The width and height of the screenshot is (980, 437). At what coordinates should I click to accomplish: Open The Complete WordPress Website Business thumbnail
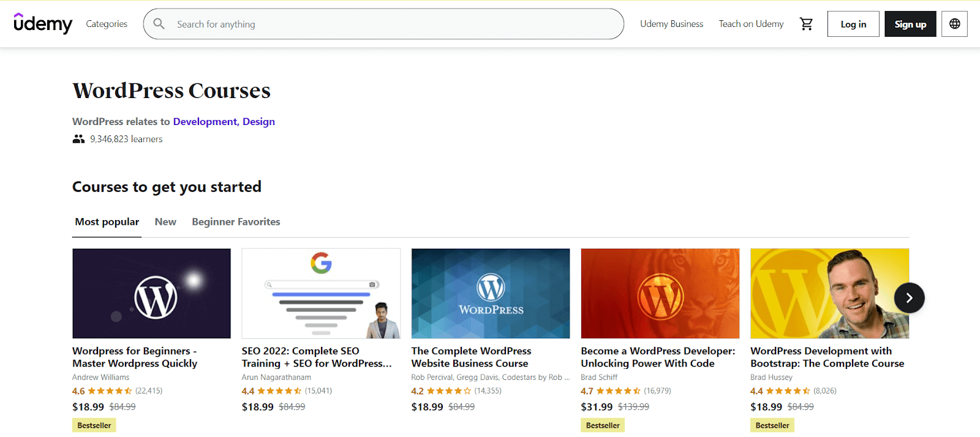click(x=491, y=293)
